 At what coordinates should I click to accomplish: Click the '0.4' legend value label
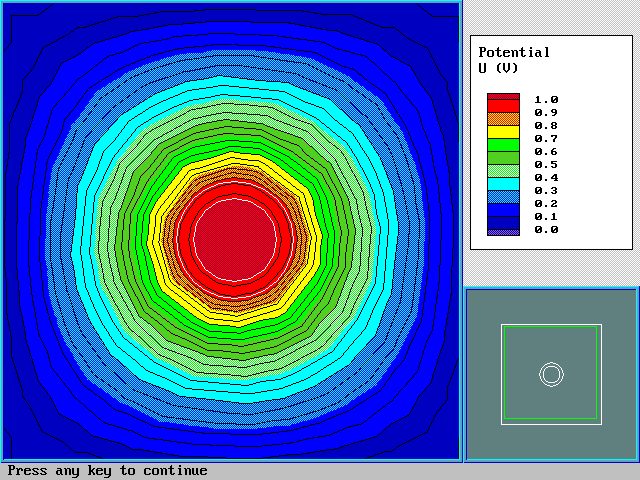point(546,178)
